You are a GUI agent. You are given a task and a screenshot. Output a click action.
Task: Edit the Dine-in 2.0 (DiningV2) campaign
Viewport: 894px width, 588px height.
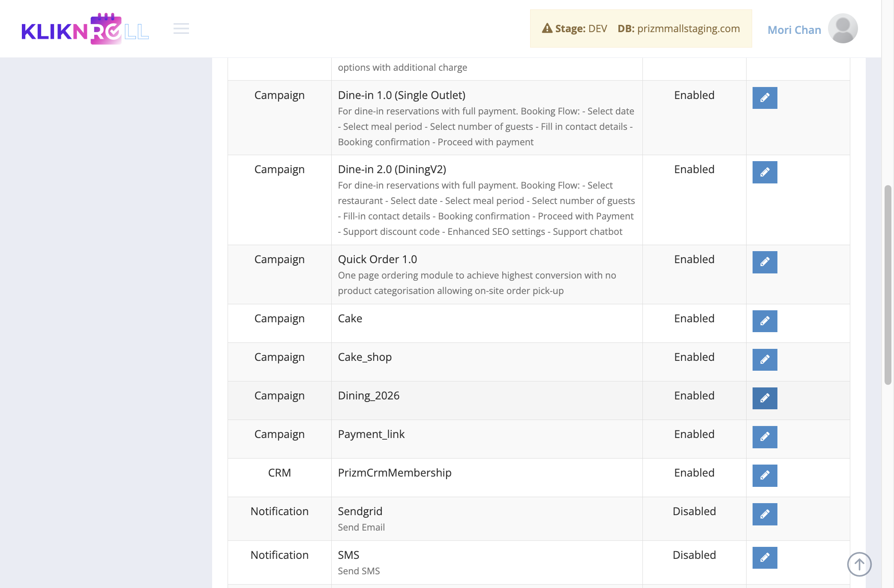coord(765,172)
